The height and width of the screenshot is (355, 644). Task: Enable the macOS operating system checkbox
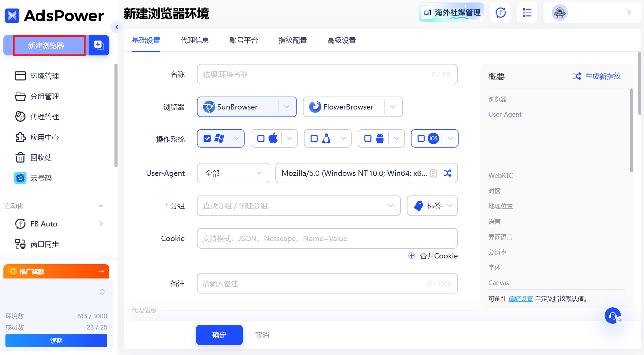click(x=261, y=138)
